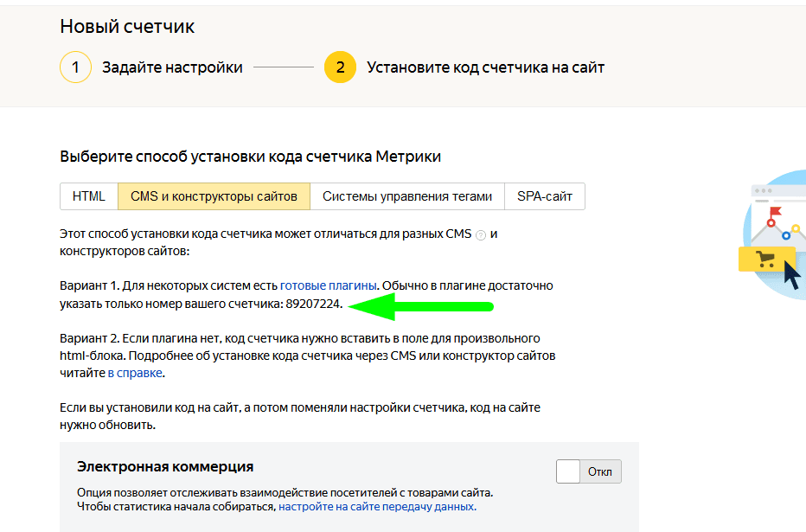This screenshot has width=806, height=532.
Task: Click Установите код счетчика на сайт step label
Action: pyautogui.click(x=485, y=67)
